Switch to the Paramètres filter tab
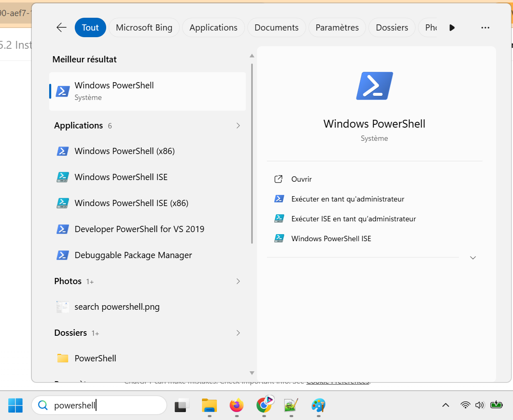This screenshot has height=420, width=513. [337, 28]
